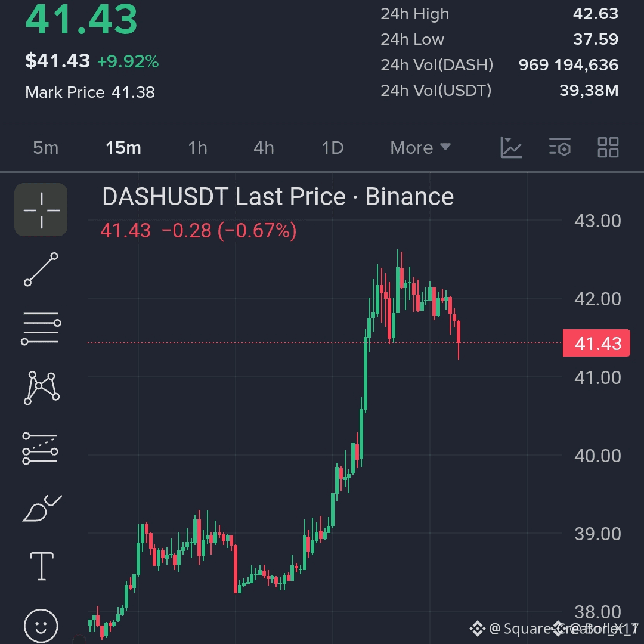Select the price range projection tool
The height and width of the screenshot is (644, 644).
41,448
